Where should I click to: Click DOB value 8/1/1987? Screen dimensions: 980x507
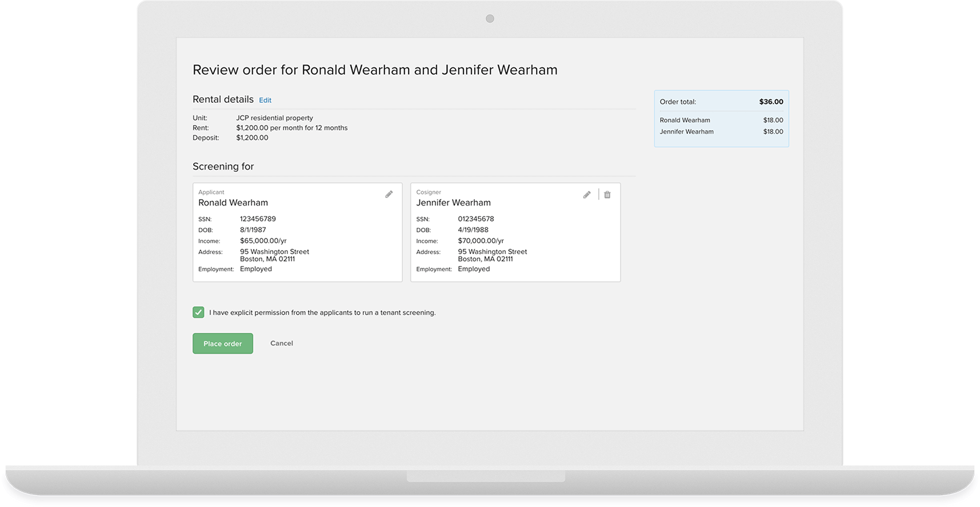pyautogui.click(x=253, y=230)
